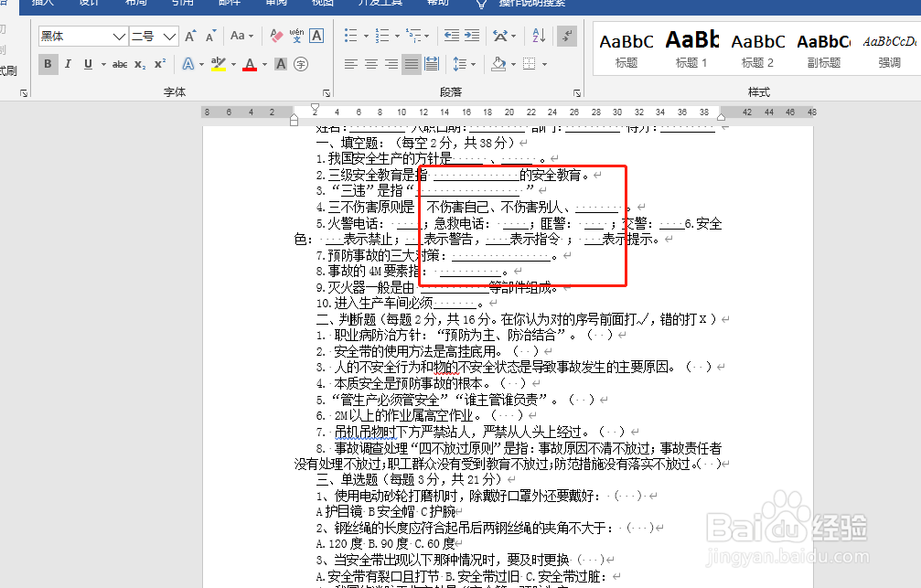Align paragraph text left
This screenshot has height=588, width=921.
(x=350, y=64)
